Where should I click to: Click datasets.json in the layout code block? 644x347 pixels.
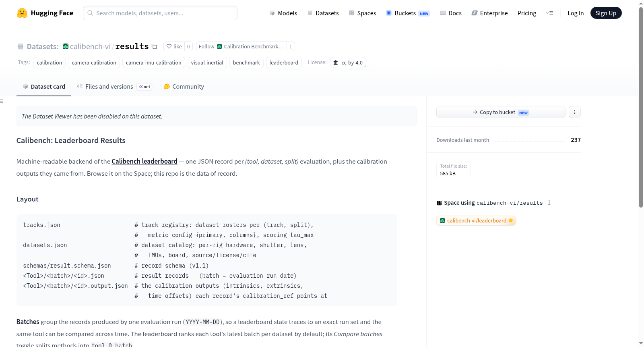click(45, 245)
